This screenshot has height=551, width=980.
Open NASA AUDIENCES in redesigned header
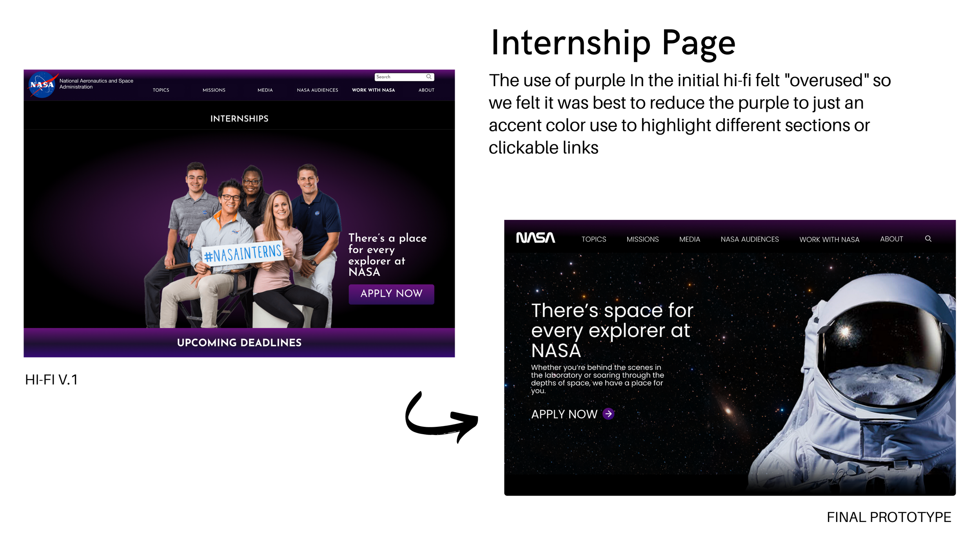pos(750,239)
